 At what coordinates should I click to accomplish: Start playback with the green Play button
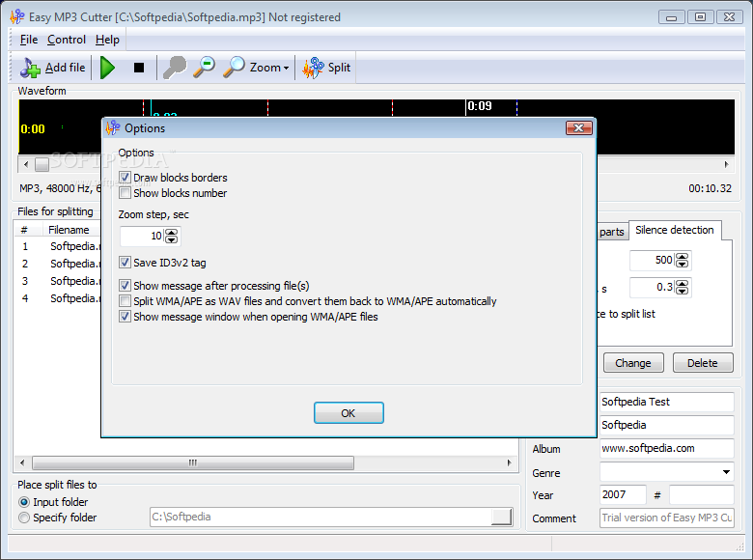(x=107, y=68)
